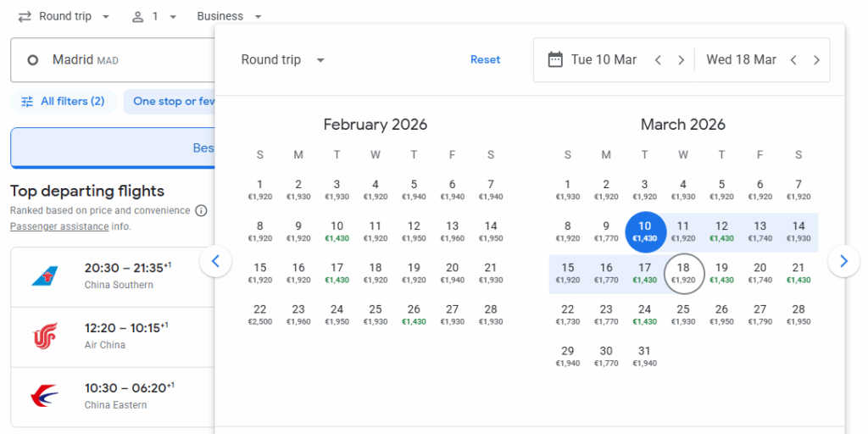Click the round trip swap arrows icon

[25, 17]
